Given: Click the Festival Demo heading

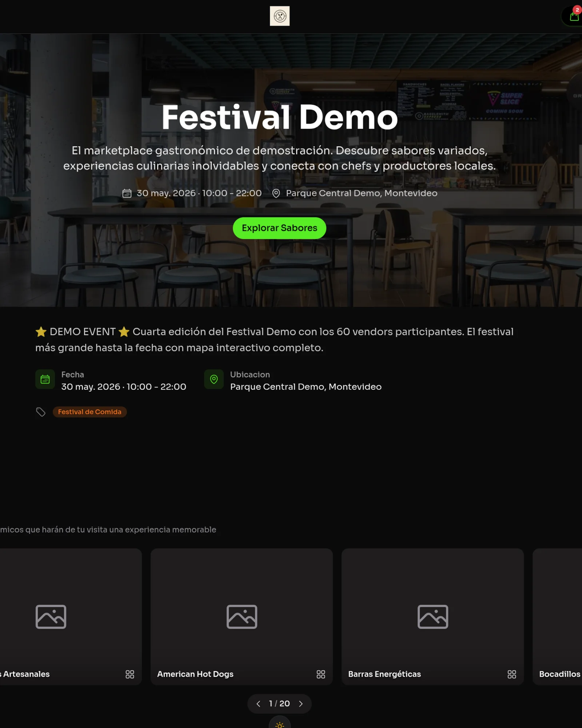Looking at the screenshot, I should [279, 117].
